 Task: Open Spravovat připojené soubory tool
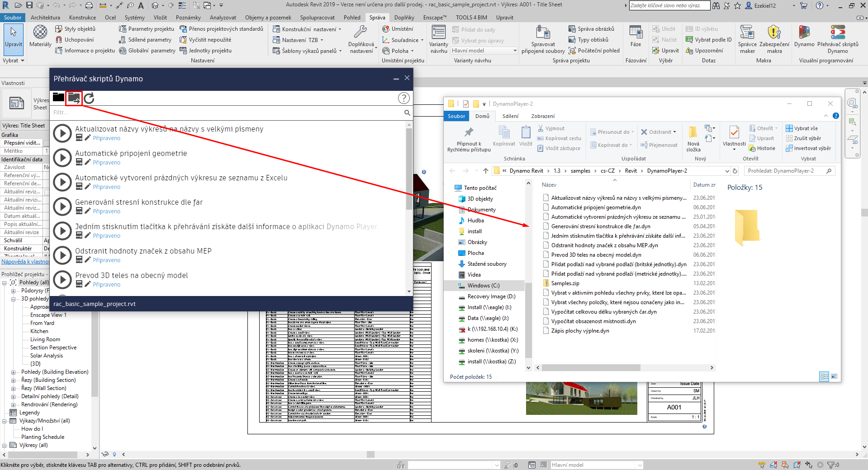click(x=543, y=39)
